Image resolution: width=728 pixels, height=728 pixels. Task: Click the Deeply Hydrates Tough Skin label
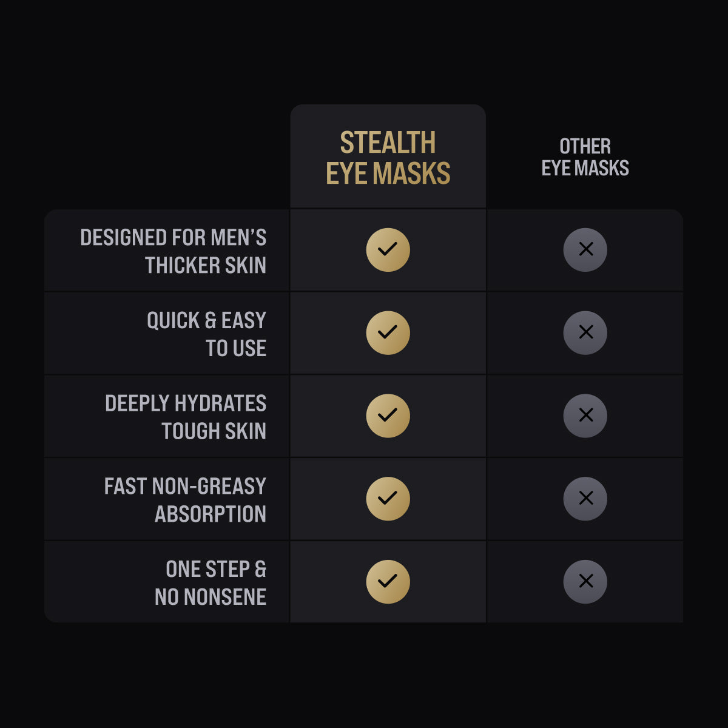pos(186,417)
